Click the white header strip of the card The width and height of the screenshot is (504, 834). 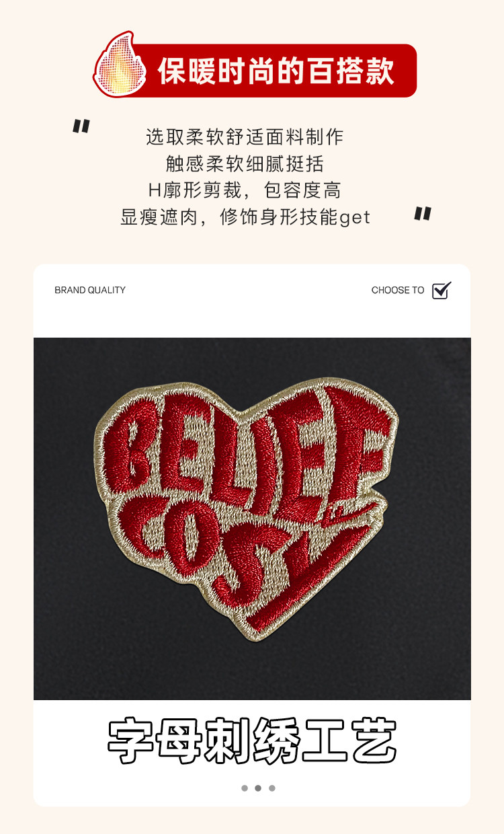pyautogui.click(x=252, y=301)
